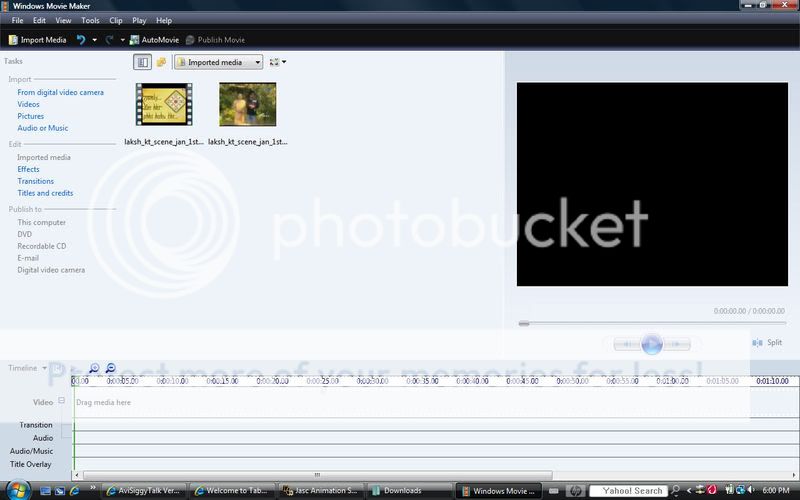Click the Redo arrow icon

109,40
